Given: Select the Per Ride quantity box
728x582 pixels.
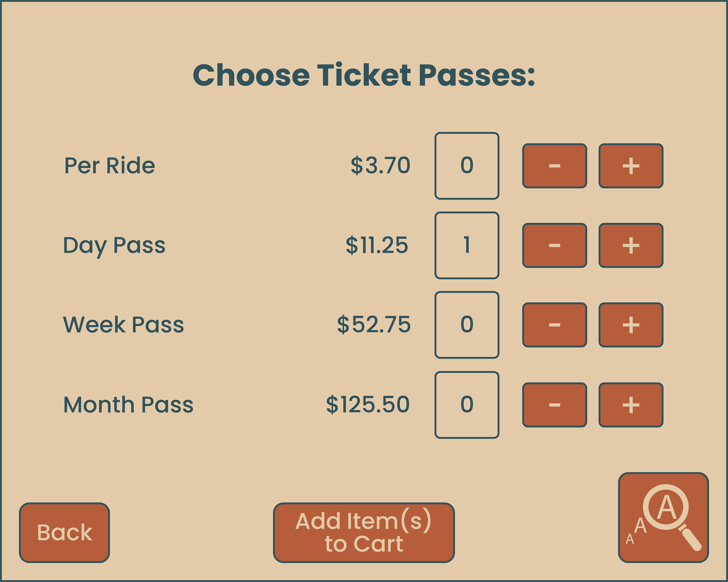Looking at the screenshot, I should (x=467, y=166).
